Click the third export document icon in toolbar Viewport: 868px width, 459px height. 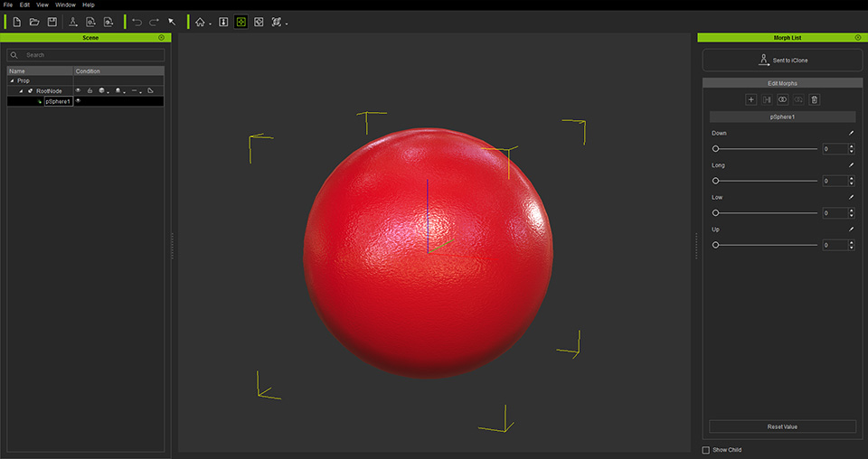click(x=108, y=22)
